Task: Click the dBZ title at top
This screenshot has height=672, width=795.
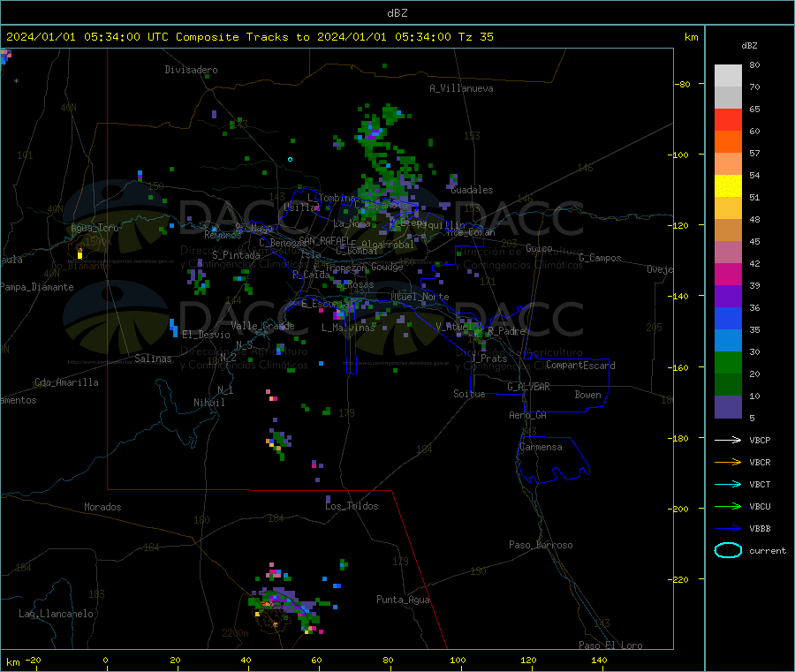Action: [397, 13]
